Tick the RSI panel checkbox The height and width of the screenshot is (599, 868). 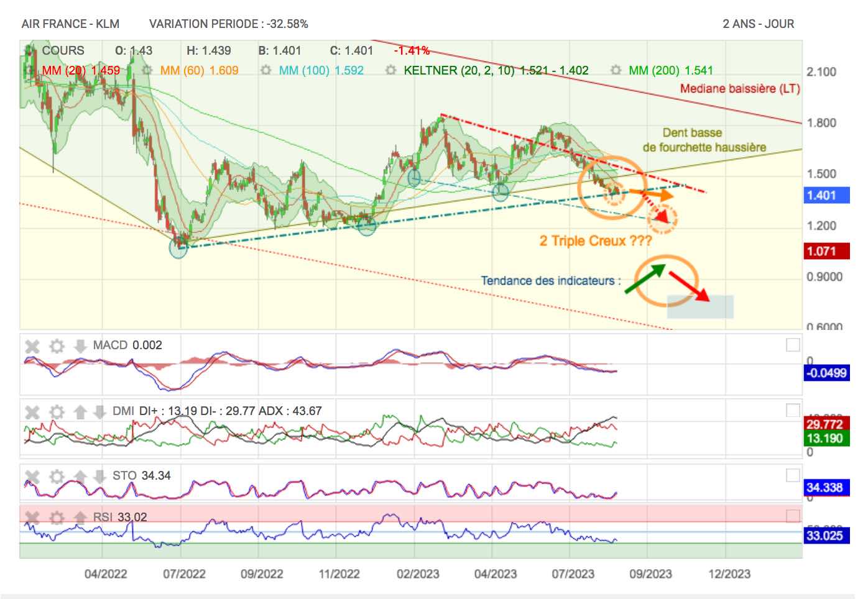coord(793,516)
